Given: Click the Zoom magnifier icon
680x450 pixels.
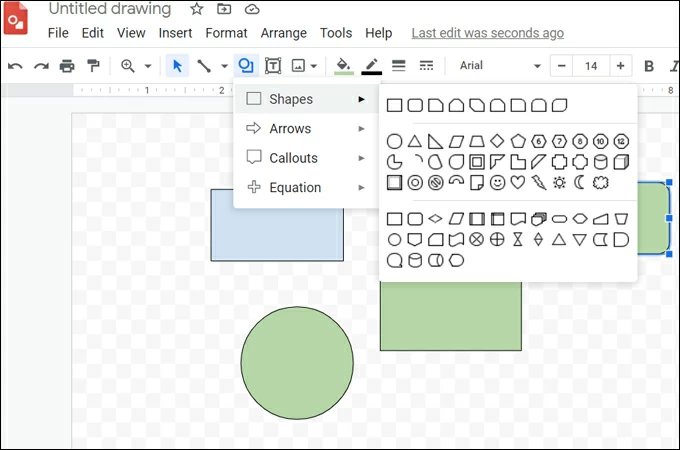Looking at the screenshot, I should pyautogui.click(x=128, y=65).
